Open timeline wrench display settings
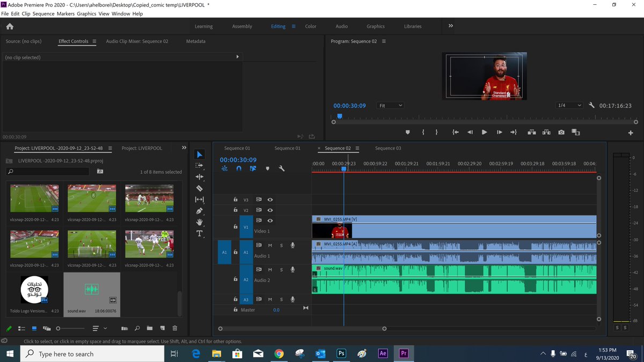Screen dimensions: 644x362 click(281, 168)
